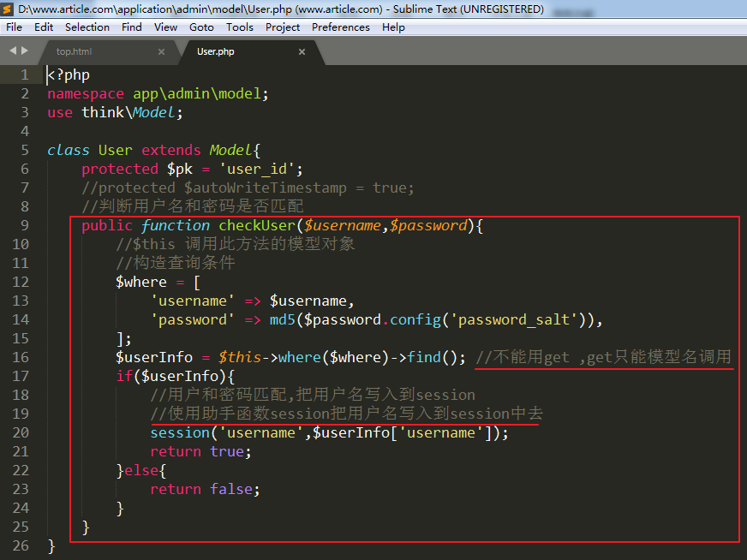Close the top.html tab
The height and width of the screenshot is (560, 747).
pyautogui.click(x=161, y=52)
